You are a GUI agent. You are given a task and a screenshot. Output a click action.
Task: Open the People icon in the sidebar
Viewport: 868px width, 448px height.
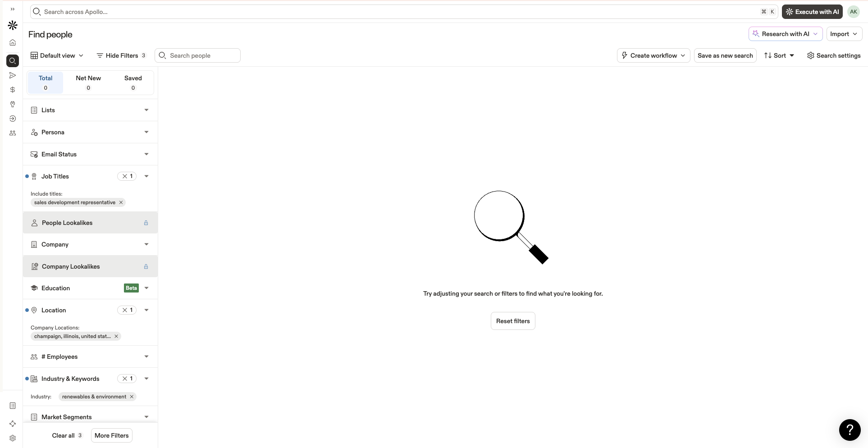coord(13,133)
